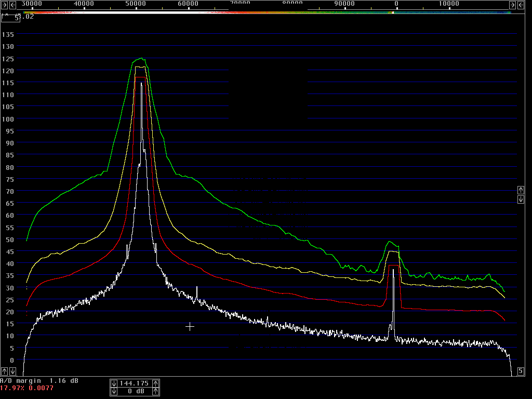The width and height of the screenshot is (532, 399).
Task: Click the 100 label on the dB axis
Action: pos(8,119)
